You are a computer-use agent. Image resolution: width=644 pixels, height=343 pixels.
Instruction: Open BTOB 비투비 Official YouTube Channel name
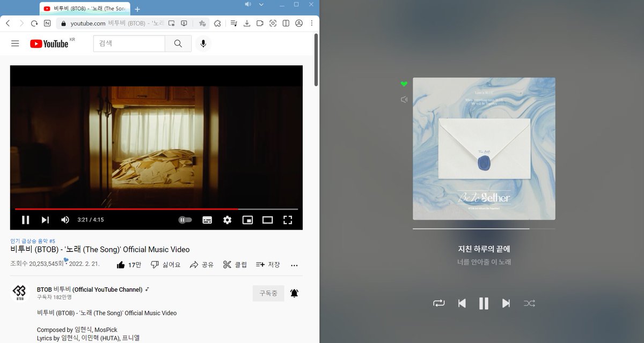90,289
